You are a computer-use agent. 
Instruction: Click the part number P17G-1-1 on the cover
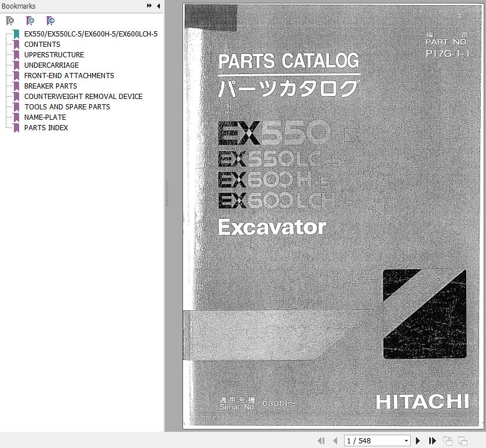[x=447, y=54]
